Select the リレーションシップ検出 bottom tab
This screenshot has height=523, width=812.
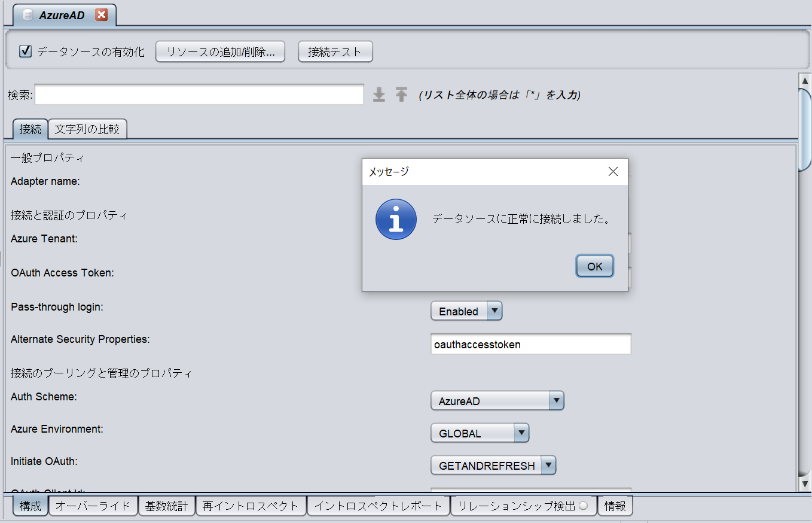524,506
